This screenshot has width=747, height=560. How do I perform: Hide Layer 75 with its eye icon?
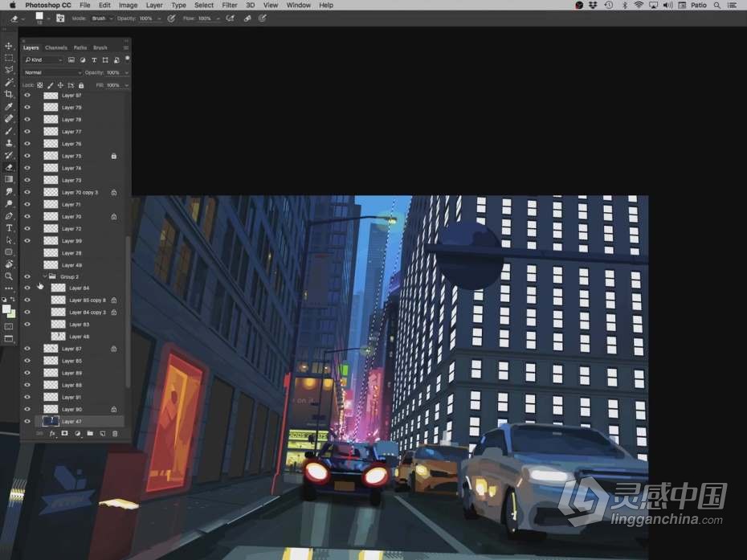(27, 156)
